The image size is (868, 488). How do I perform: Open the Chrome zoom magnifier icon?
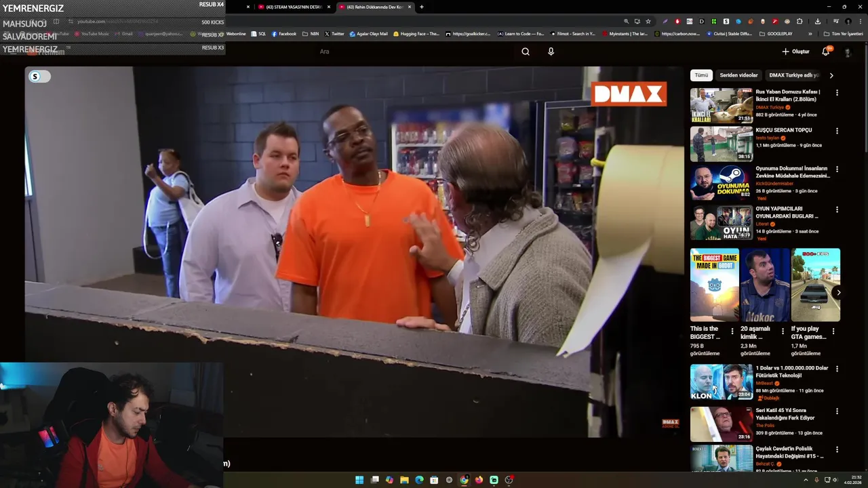coord(626,21)
